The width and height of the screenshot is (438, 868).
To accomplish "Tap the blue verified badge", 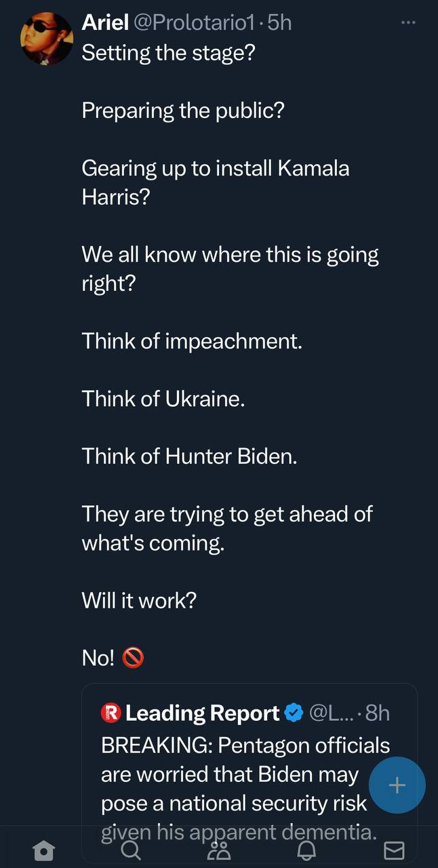I will tap(293, 713).
